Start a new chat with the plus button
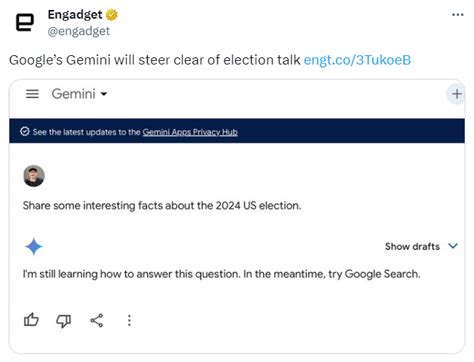Screen dimensions: 474x362 456,94
